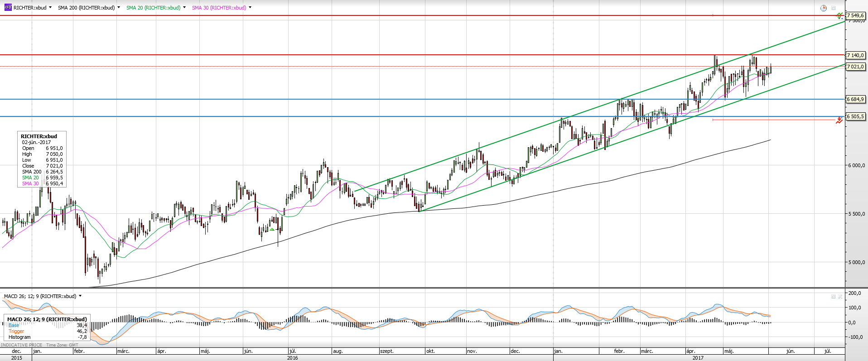Select the 7 140,0 resistance level label
868x361 pixels.
point(855,55)
